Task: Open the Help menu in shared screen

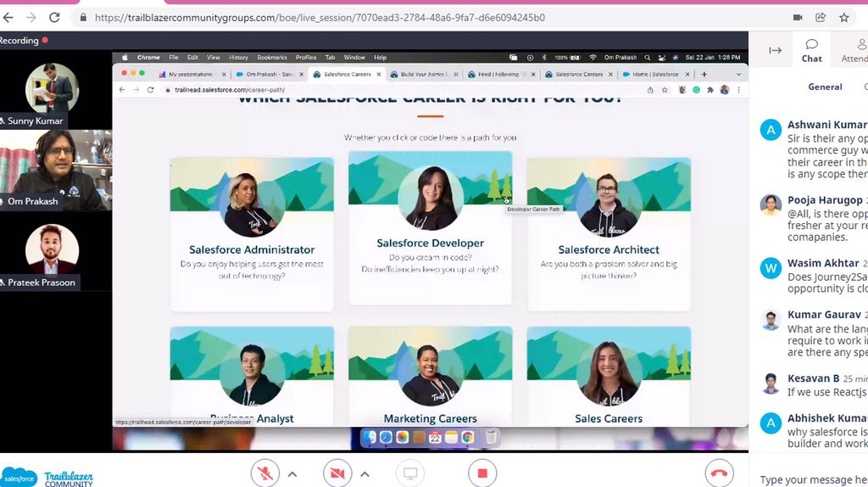Action: [x=380, y=58]
